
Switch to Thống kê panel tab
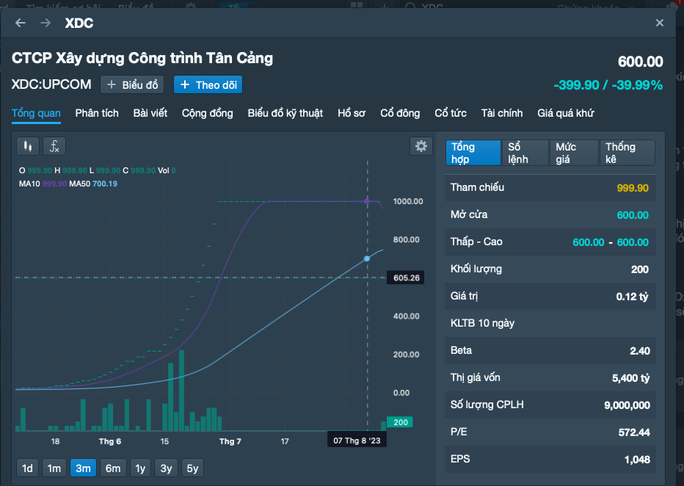tap(627, 152)
